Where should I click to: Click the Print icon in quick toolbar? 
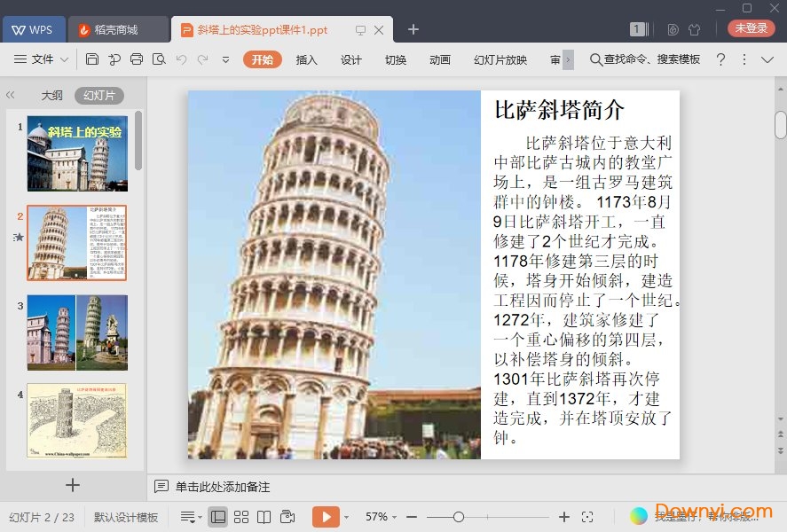137,59
